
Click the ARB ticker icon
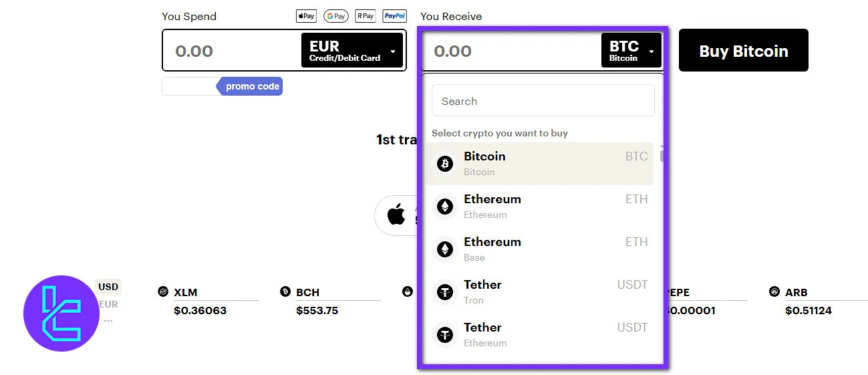[x=774, y=291]
